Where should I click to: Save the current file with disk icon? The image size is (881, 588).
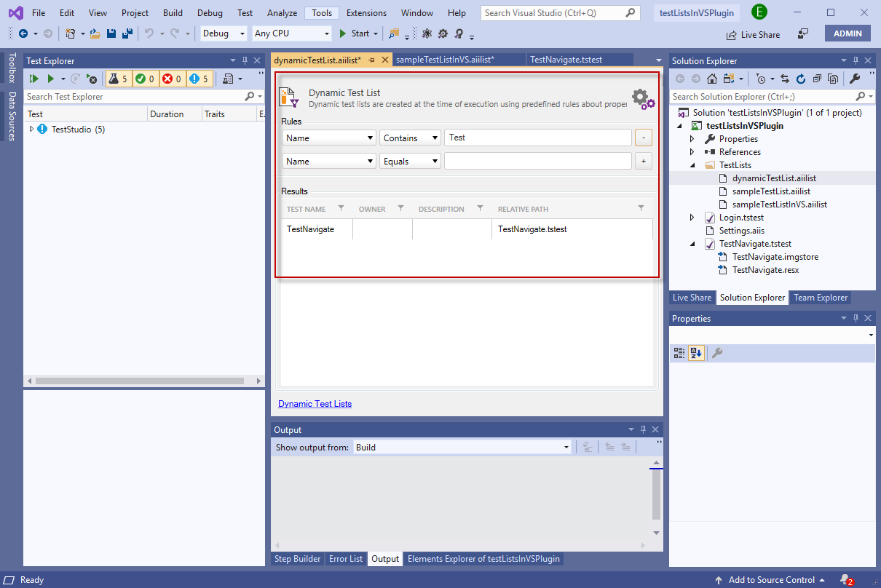point(111,33)
